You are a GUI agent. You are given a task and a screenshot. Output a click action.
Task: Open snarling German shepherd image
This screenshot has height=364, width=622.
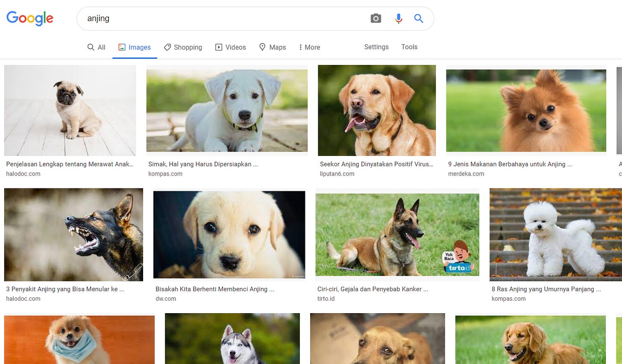[x=73, y=235]
